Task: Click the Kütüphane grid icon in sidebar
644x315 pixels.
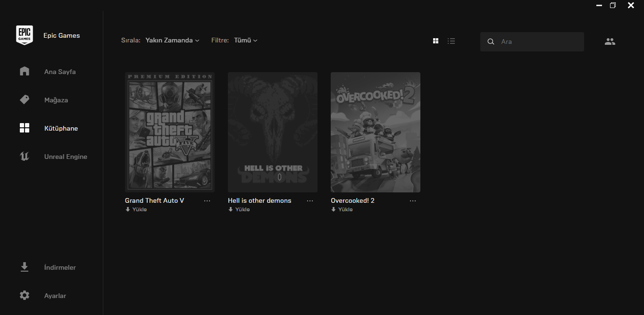Action: point(25,128)
